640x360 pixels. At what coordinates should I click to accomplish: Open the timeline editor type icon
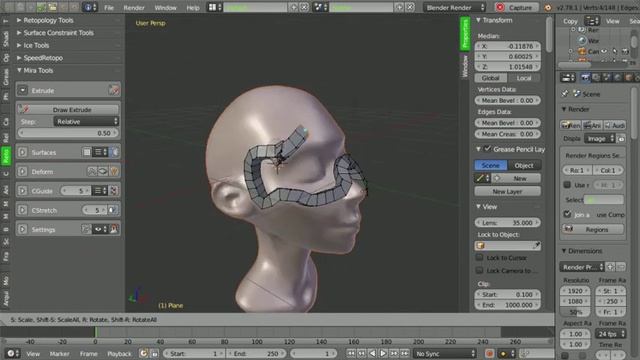(x=11, y=353)
